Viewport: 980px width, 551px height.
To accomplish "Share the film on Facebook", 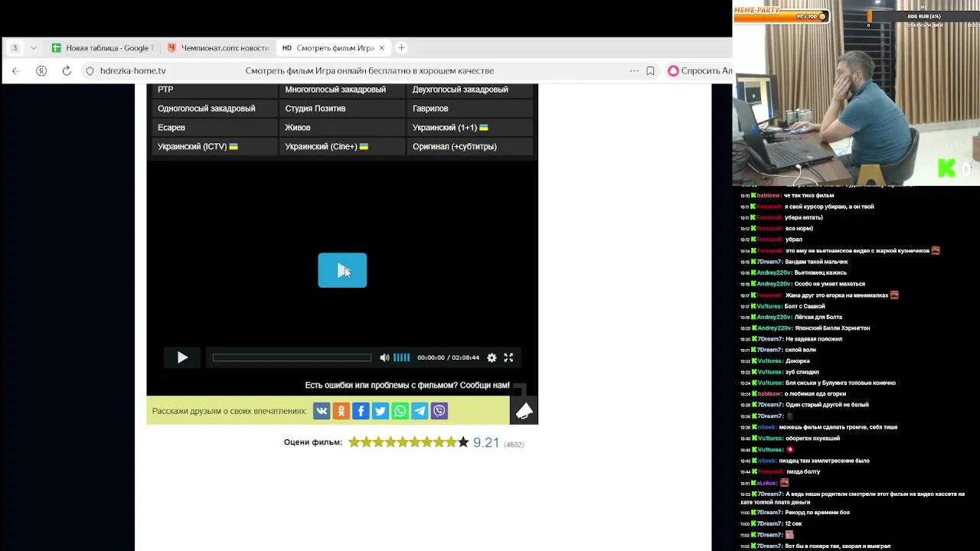I will [361, 411].
